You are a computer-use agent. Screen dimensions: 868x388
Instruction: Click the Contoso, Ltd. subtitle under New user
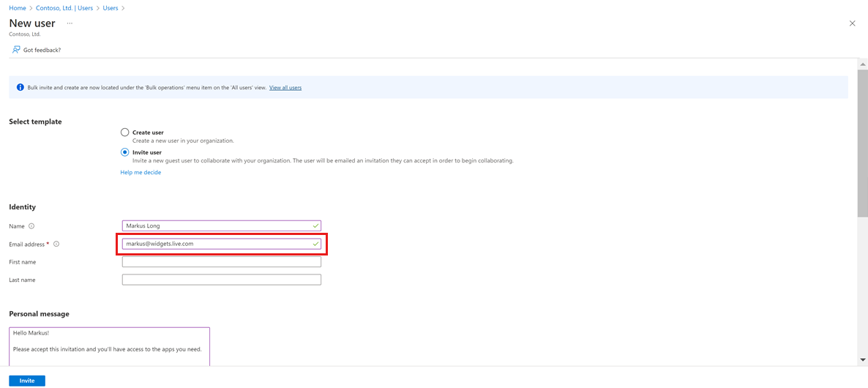click(x=24, y=34)
